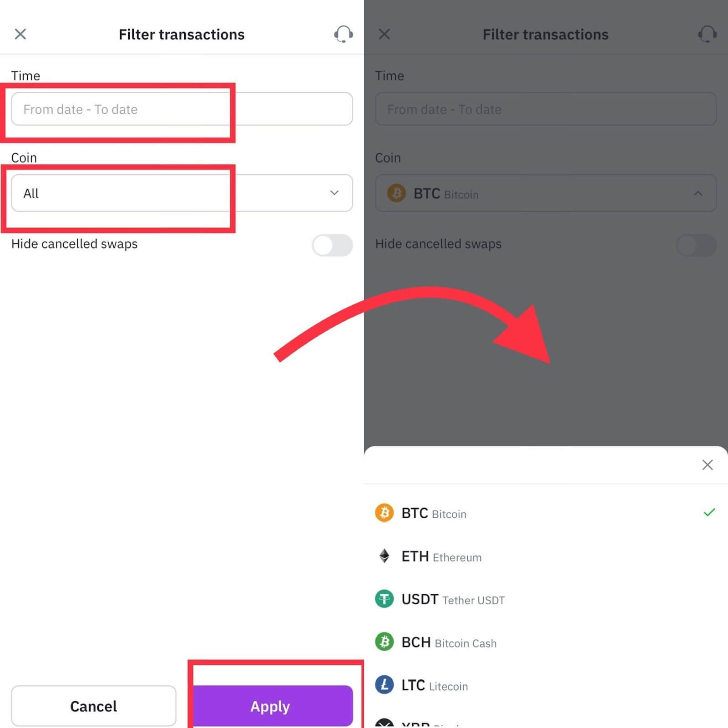This screenshot has width=728, height=728.
Task: Close left Filter transactions screen with X
Action: [x=20, y=34]
